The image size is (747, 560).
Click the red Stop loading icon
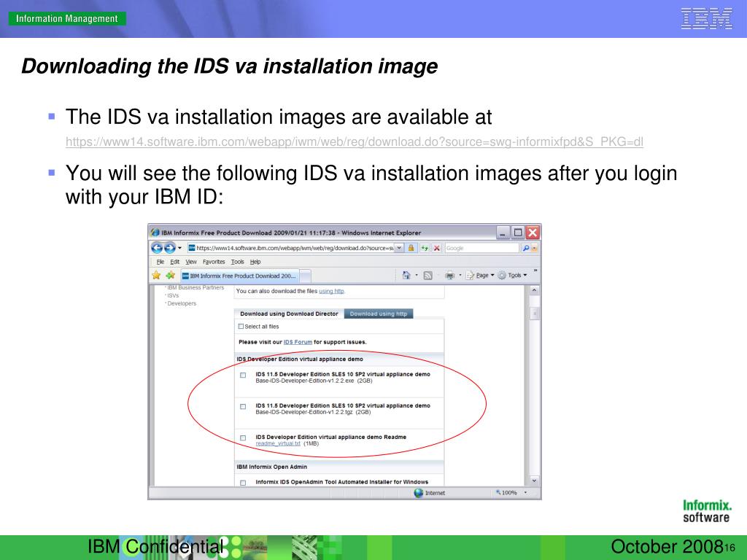pos(436,248)
